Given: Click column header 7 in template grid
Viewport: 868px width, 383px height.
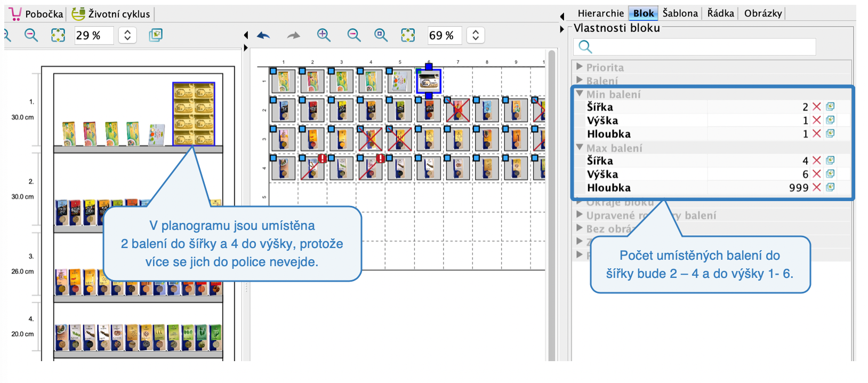Looking at the screenshot, I should [458, 62].
